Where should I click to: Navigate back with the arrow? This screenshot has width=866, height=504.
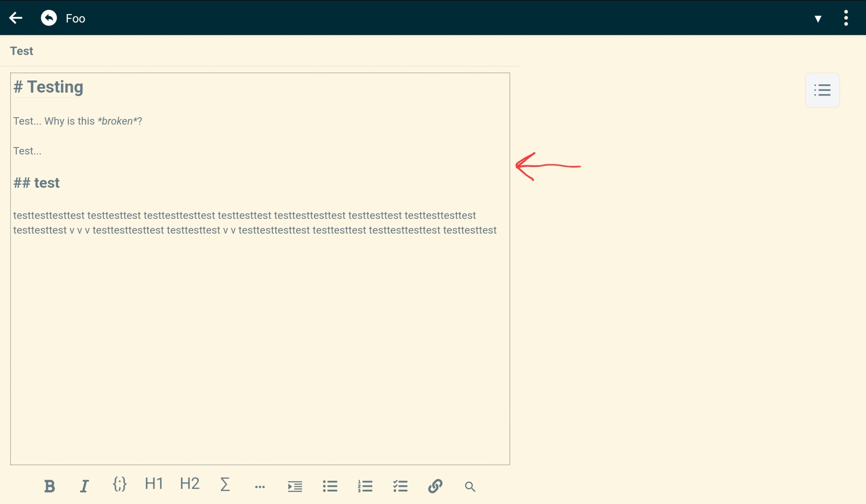(16, 18)
